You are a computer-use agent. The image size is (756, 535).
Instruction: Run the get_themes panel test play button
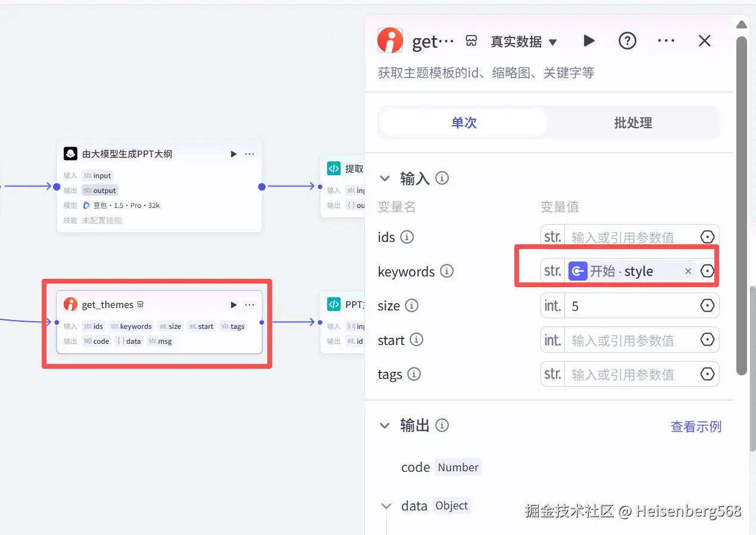click(589, 41)
